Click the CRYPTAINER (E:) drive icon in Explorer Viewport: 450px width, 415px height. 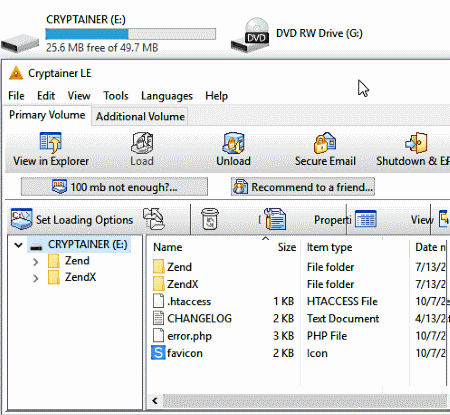pyautogui.click(x=20, y=43)
